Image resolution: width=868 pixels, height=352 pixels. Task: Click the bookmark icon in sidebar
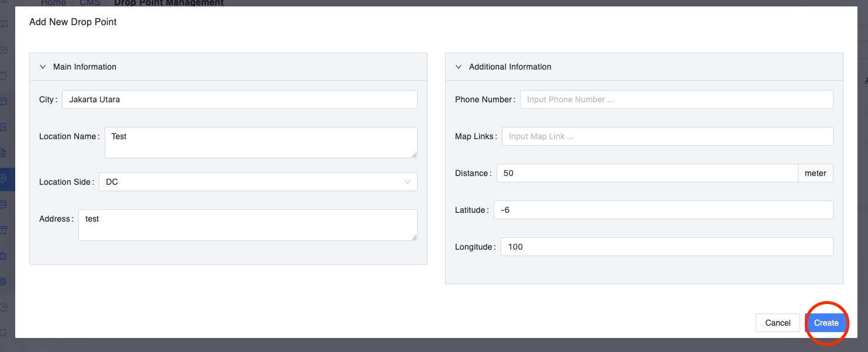pos(4,333)
